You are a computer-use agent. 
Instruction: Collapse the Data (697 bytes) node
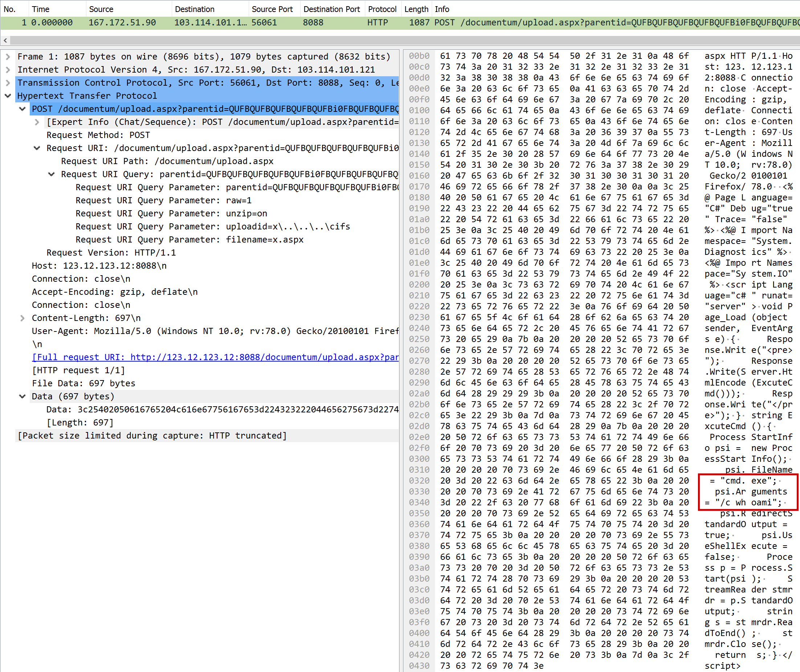coord(23,396)
